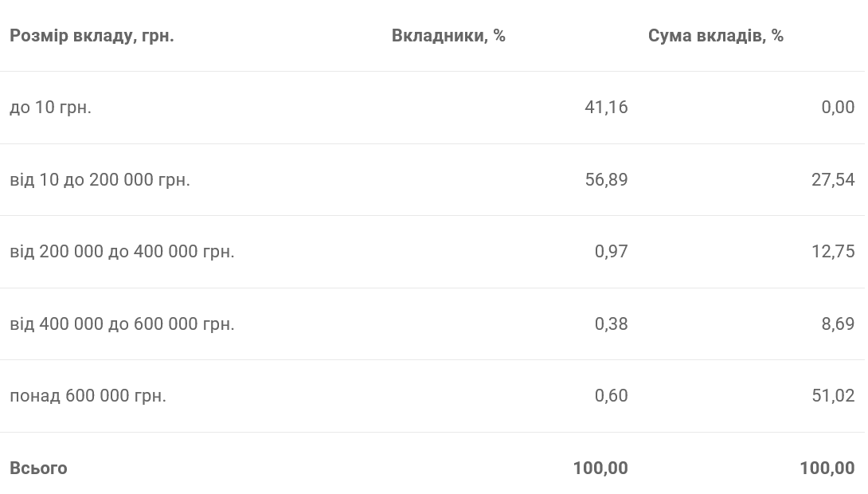Click the "Вкладники, %" column header

pyautogui.click(x=448, y=36)
